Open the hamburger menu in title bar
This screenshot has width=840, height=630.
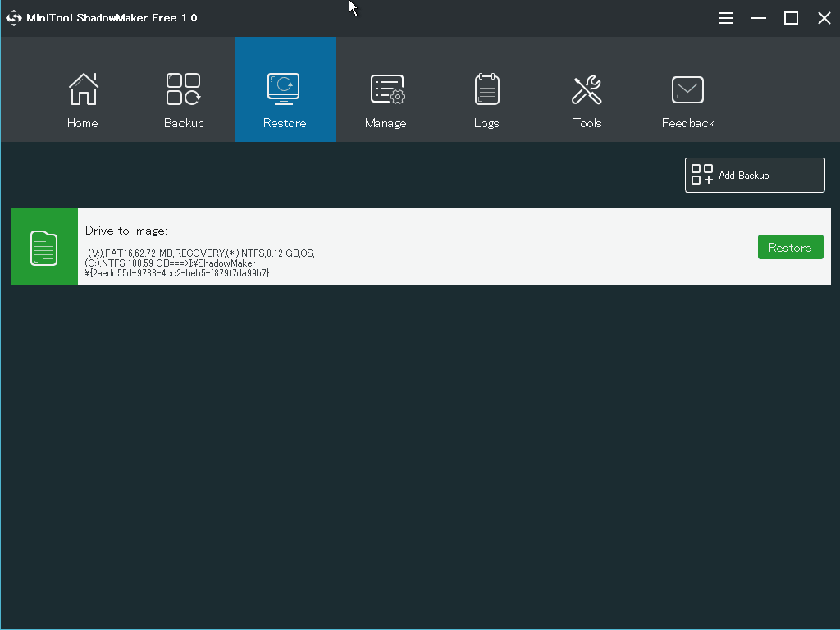click(726, 18)
